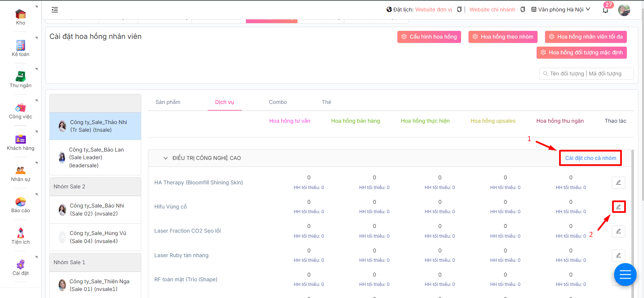The image size is (644, 298).
Task: Click the Hoa hồng theo nhóm button
Action: (x=503, y=37)
